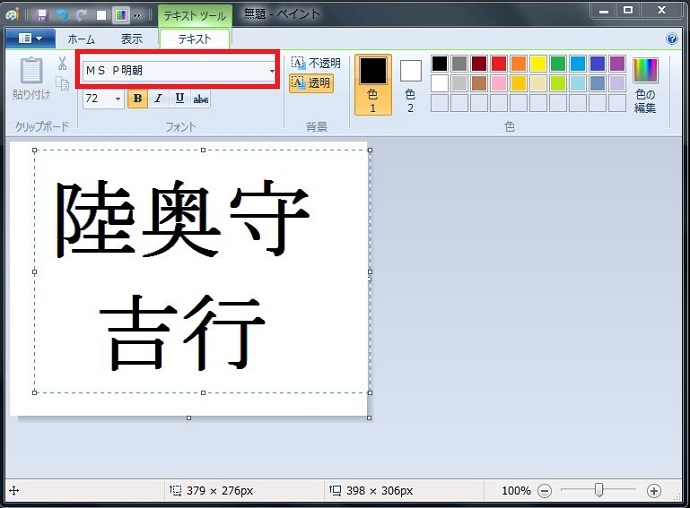The width and height of the screenshot is (690, 508).
Task: Click the 貼り付け paste clipboard button
Action: pyautogui.click(x=32, y=78)
